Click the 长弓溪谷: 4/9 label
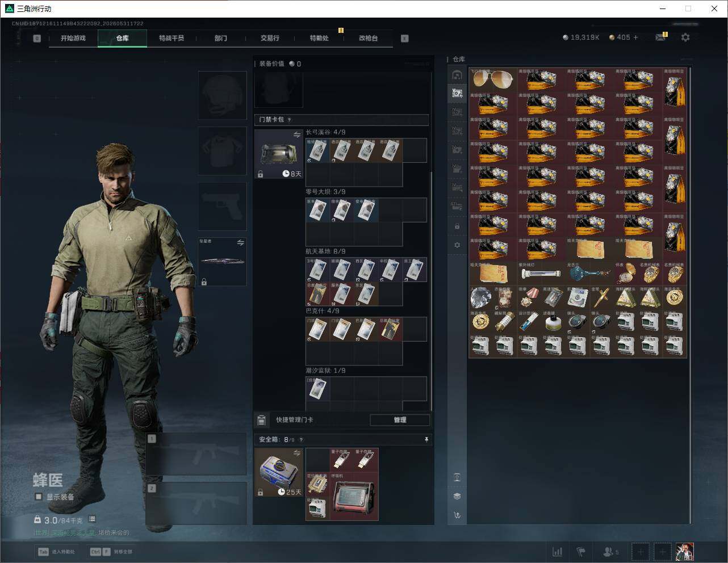This screenshot has width=728, height=563. click(x=325, y=132)
